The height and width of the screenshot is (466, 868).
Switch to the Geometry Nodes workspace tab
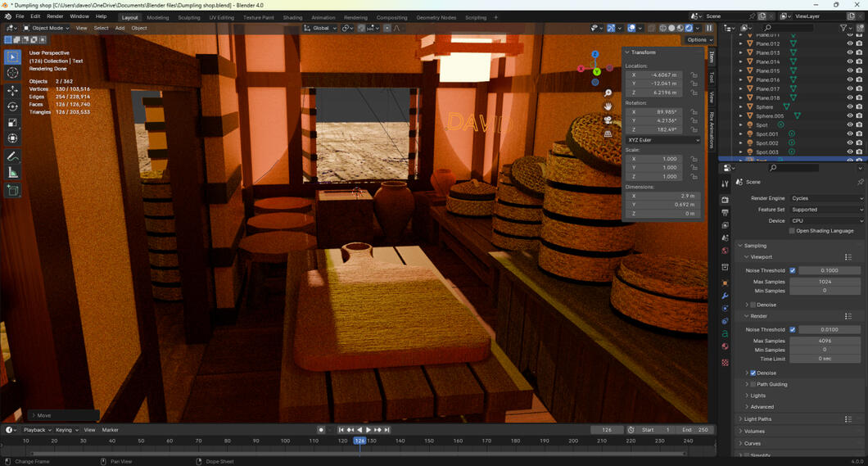pyautogui.click(x=436, y=18)
